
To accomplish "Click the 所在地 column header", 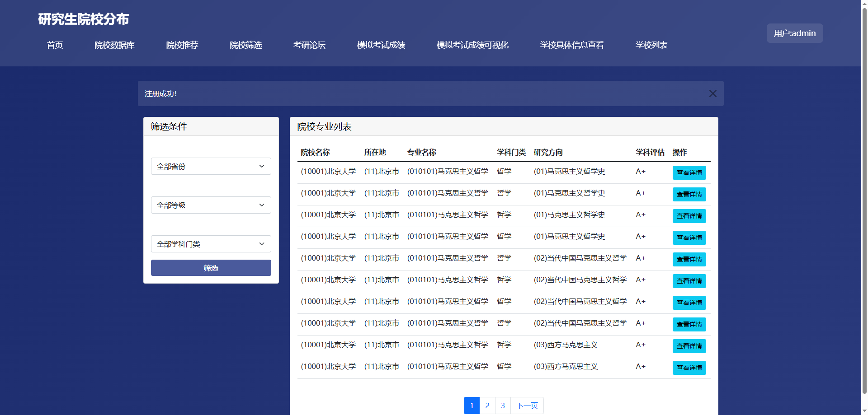I will pyautogui.click(x=375, y=152).
